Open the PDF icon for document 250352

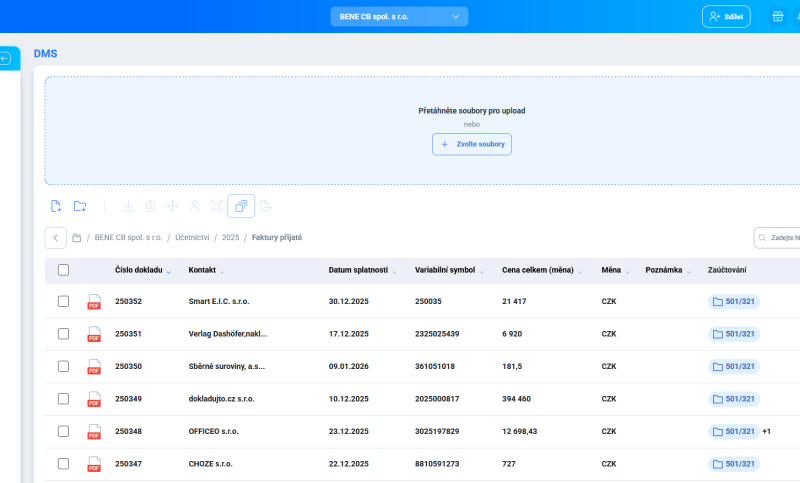[94, 301]
